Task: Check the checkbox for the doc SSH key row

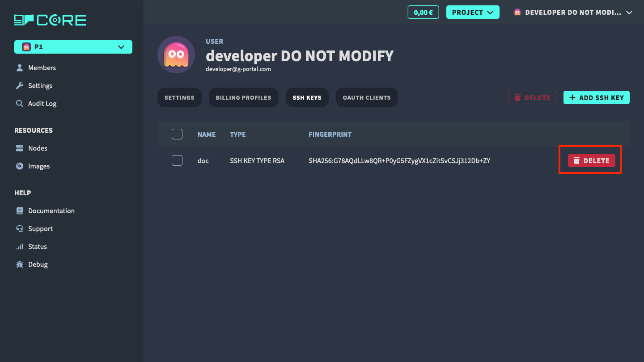Action: [177, 160]
